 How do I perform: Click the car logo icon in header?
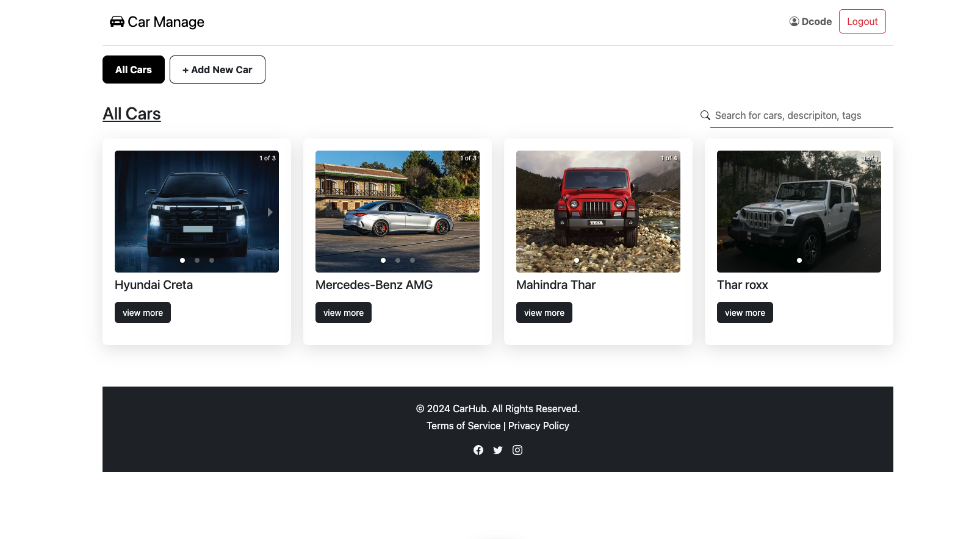click(117, 22)
